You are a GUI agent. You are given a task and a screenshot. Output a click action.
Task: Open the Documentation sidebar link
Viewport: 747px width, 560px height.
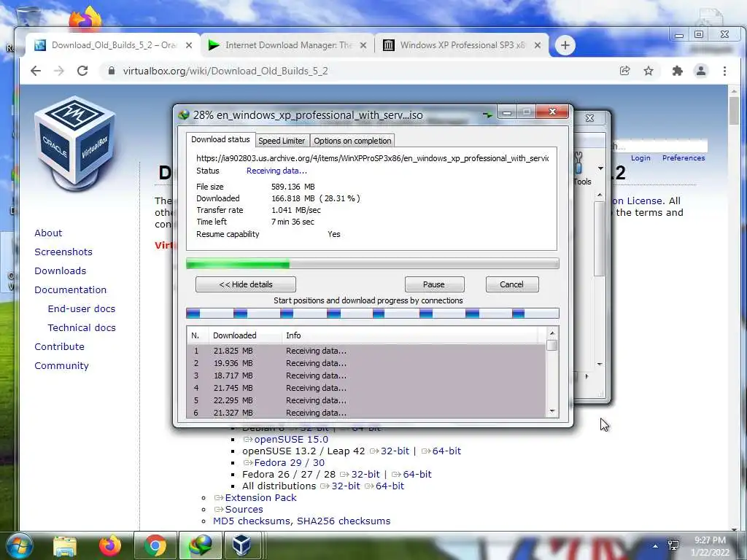71,290
